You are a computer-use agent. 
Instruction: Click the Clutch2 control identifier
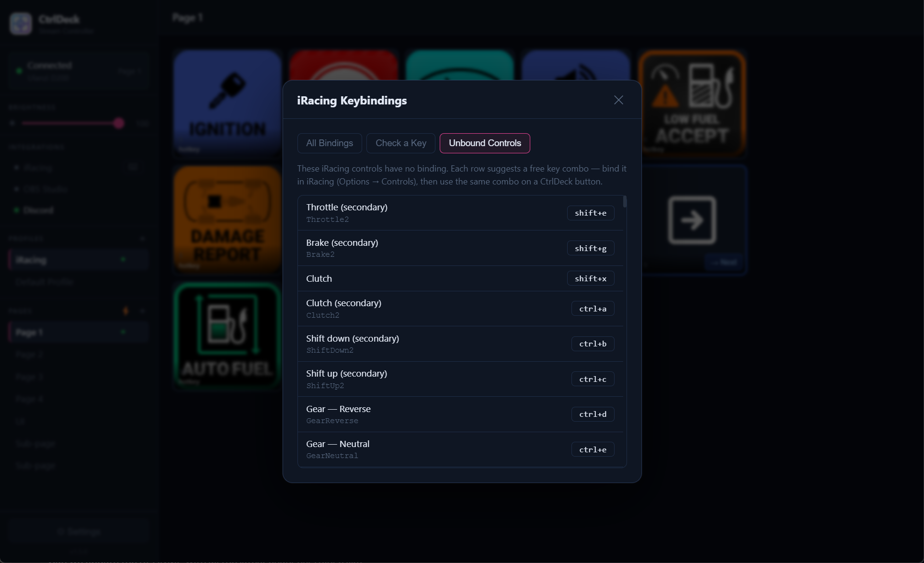tap(322, 315)
